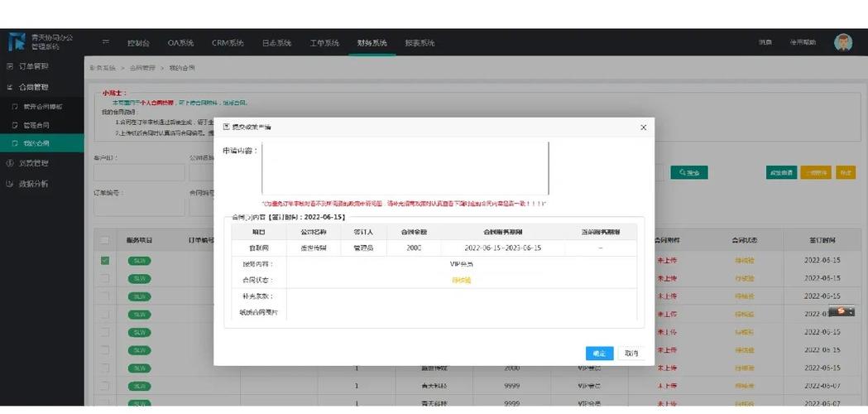Click the yellow 待审核 status in dialog
This screenshot has height=414, width=868.
(461, 281)
